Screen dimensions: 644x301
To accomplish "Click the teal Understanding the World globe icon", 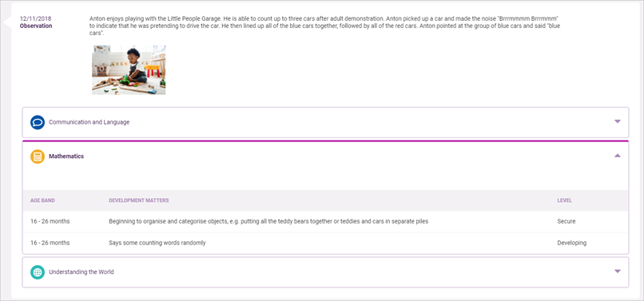I will click(x=38, y=271).
